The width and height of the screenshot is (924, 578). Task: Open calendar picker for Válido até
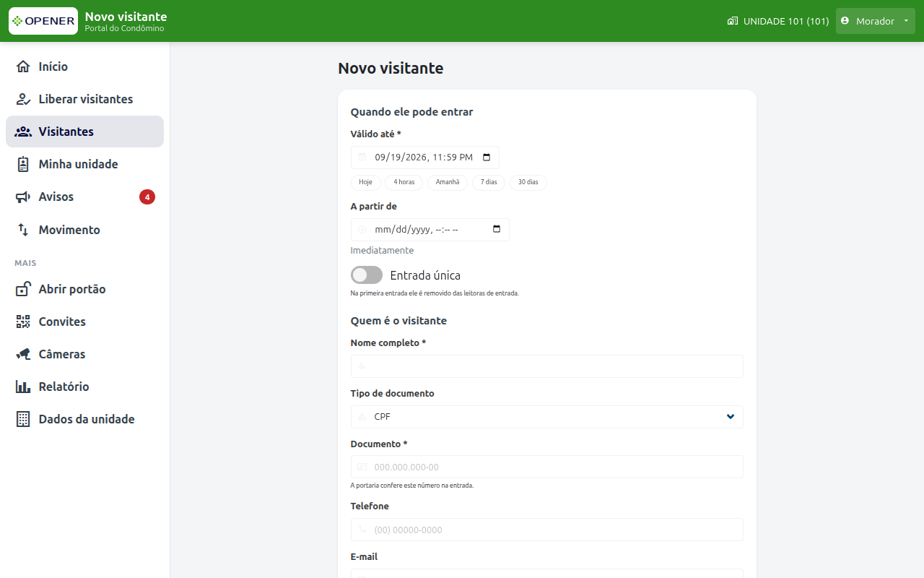click(487, 158)
